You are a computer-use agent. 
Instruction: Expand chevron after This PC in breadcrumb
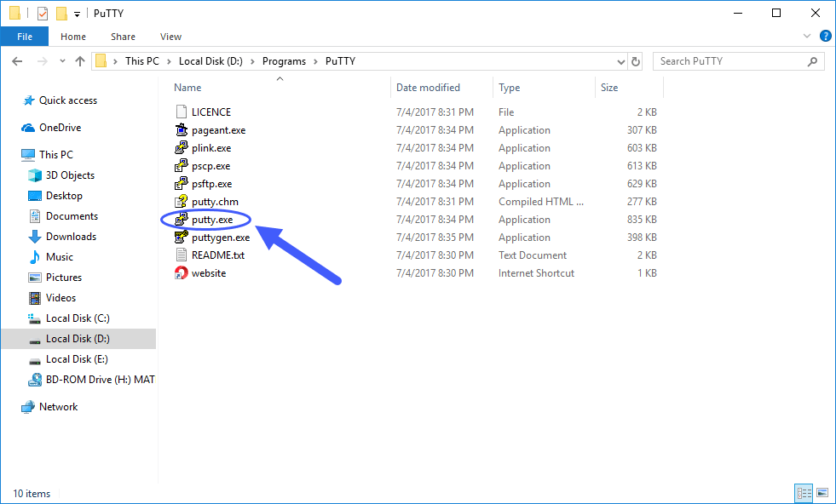coord(169,61)
